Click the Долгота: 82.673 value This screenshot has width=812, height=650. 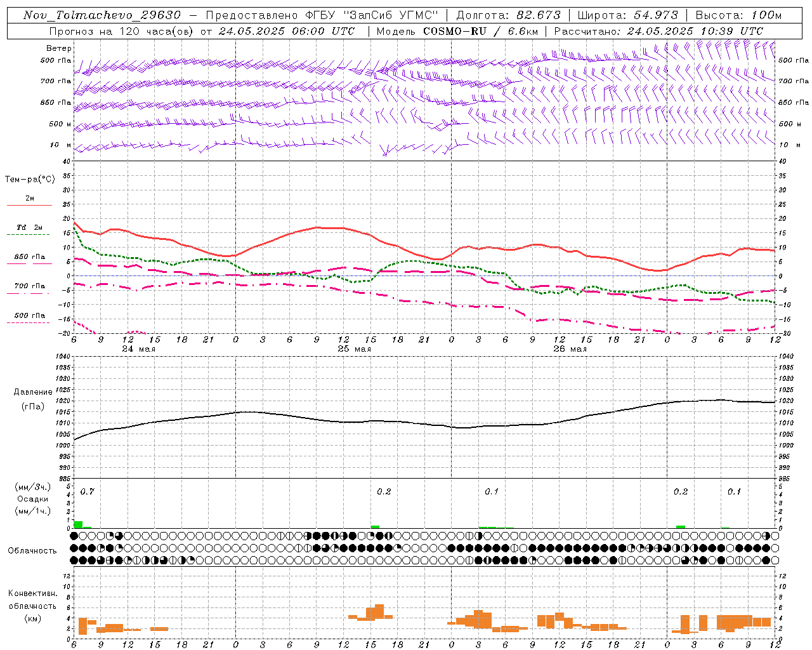[x=509, y=15]
